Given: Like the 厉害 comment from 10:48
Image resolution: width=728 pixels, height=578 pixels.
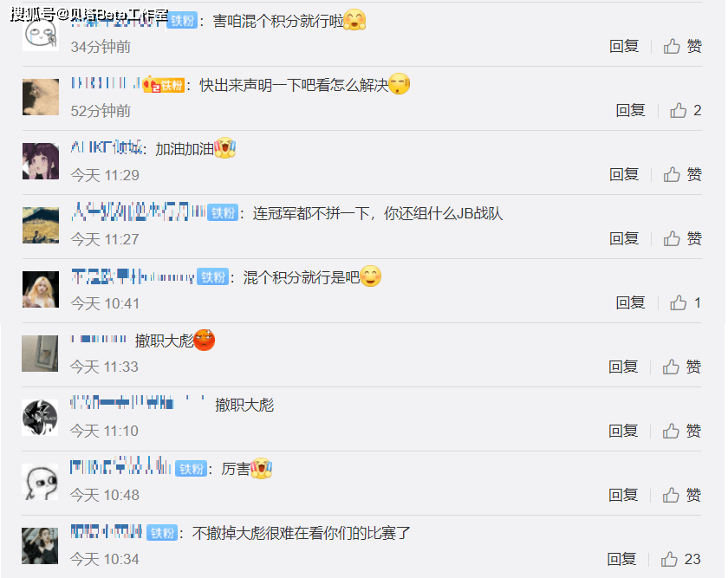Looking at the screenshot, I should [x=681, y=495].
